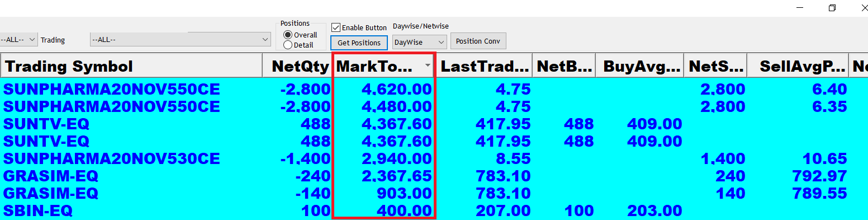Click the SellAvgP... column header

coord(798,66)
